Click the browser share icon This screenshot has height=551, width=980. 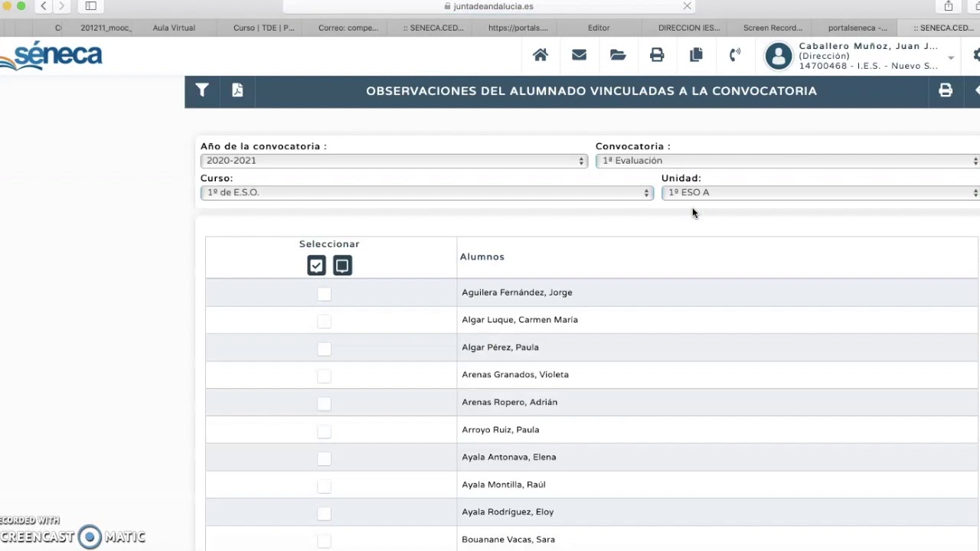[949, 6]
